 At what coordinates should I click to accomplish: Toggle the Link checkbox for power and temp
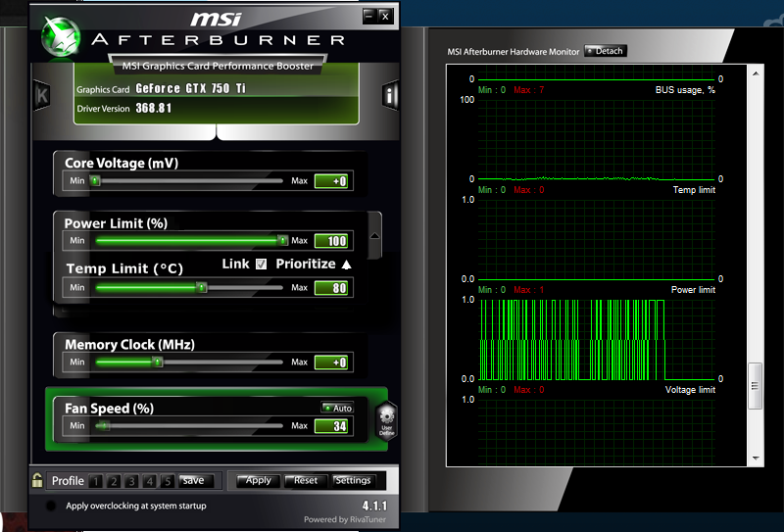(x=261, y=264)
